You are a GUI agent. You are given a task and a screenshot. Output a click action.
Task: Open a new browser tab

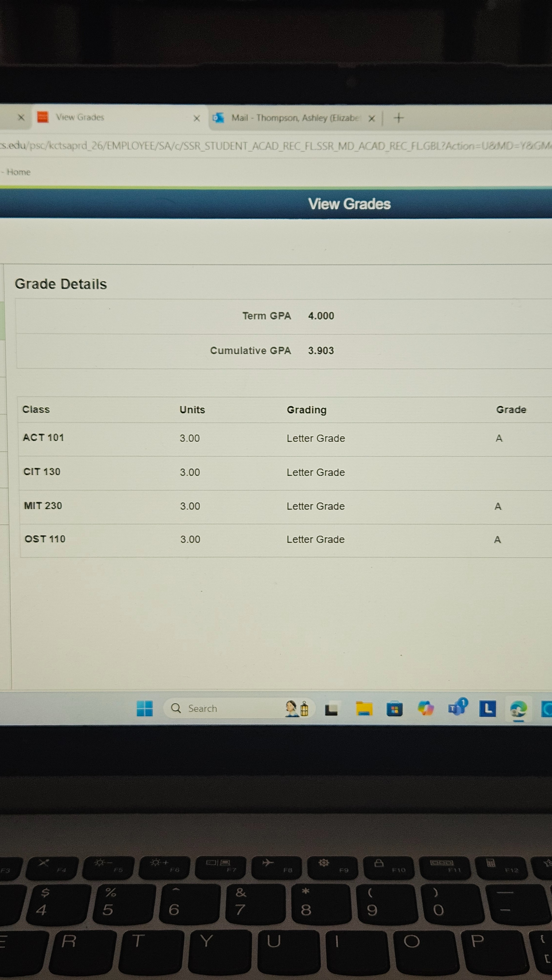(399, 118)
